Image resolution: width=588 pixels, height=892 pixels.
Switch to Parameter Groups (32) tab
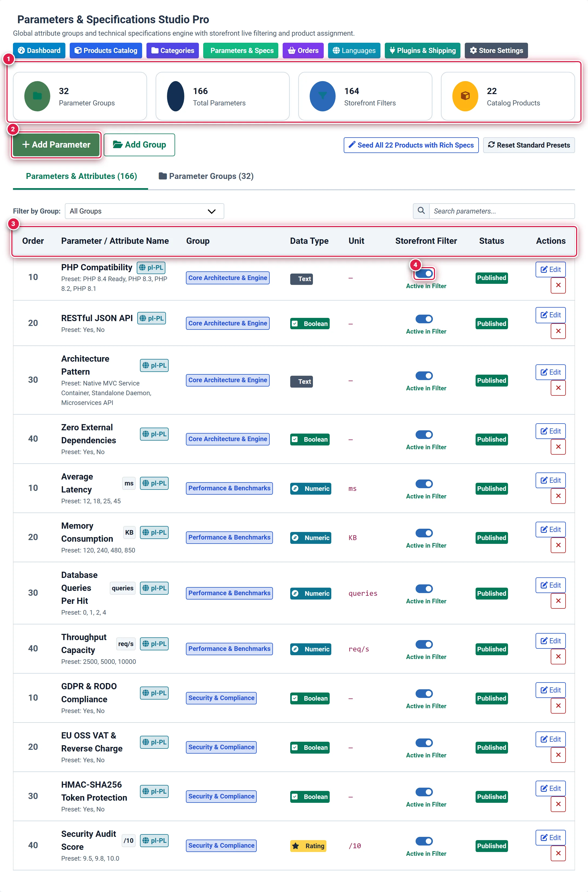pos(206,176)
